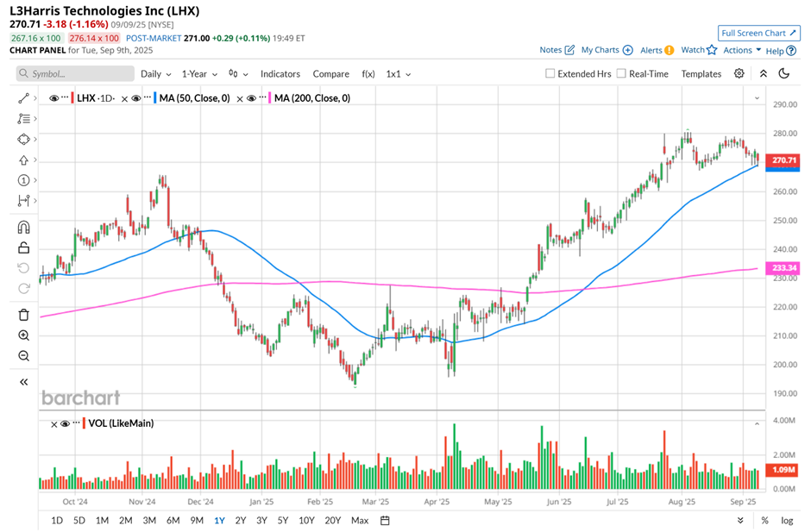811x532 pixels.
Task: Open more options for MA 50
Action: click(148, 97)
